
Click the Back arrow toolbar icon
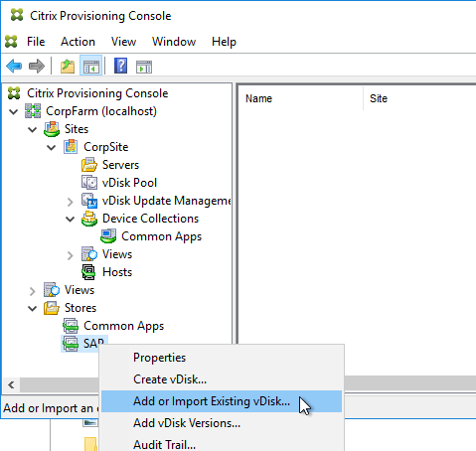[x=14, y=67]
